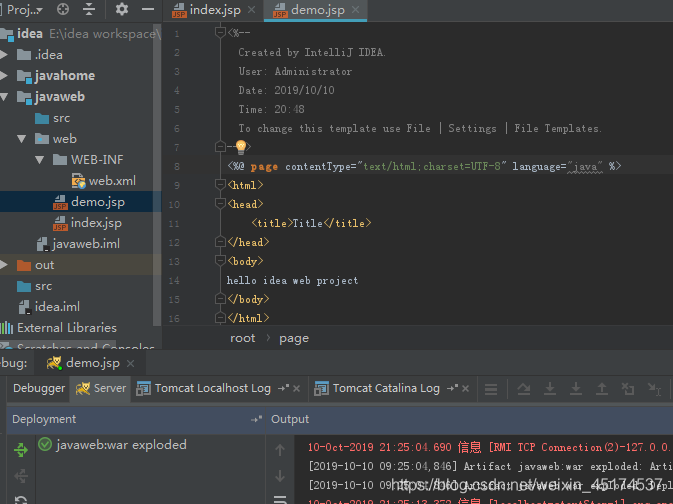Close the Tomcat Localhost Log tab
Screen dimensions: 673x504
pos(297,389)
